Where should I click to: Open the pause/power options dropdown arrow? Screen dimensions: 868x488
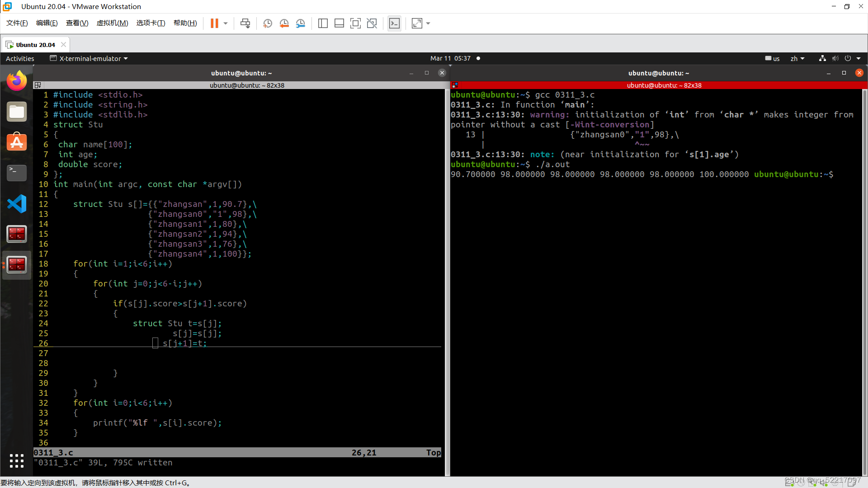pyautogui.click(x=226, y=23)
